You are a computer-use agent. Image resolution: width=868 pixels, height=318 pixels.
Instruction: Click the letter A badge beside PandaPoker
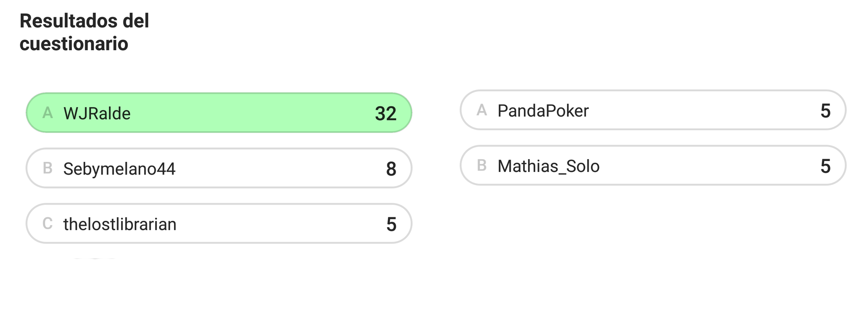tap(482, 110)
